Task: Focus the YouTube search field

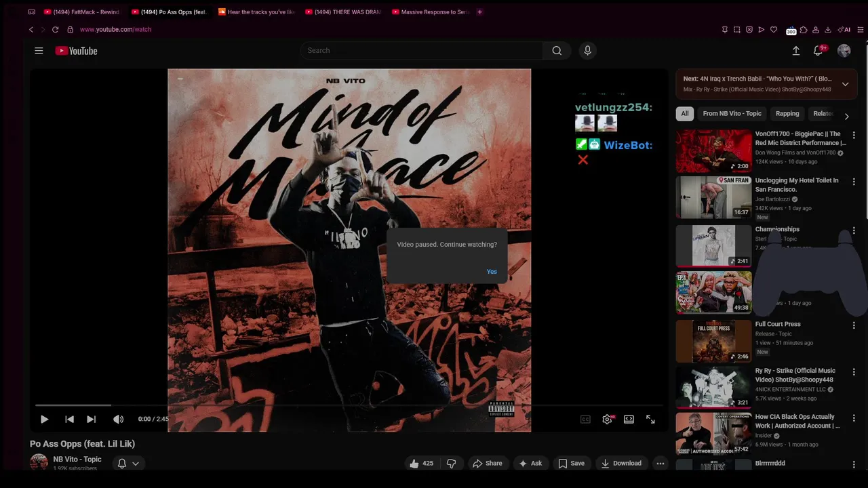Action: (421, 50)
